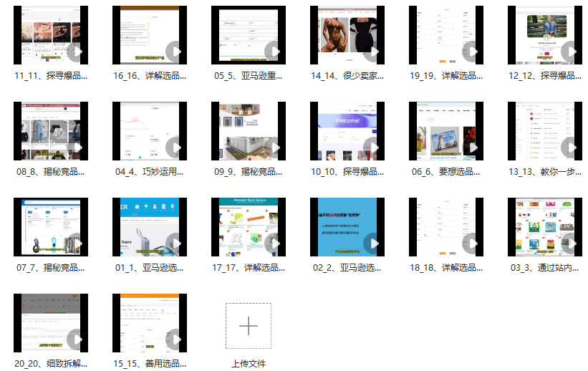Select file name 04_4、巧妙运用...
The height and width of the screenshot is (371, 588).
click(150, 172)
